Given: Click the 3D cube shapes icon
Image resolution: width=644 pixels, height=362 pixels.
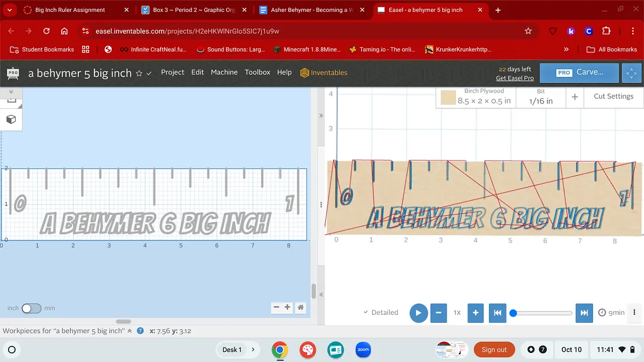Looking at the screenshot, I should [11, 119].
